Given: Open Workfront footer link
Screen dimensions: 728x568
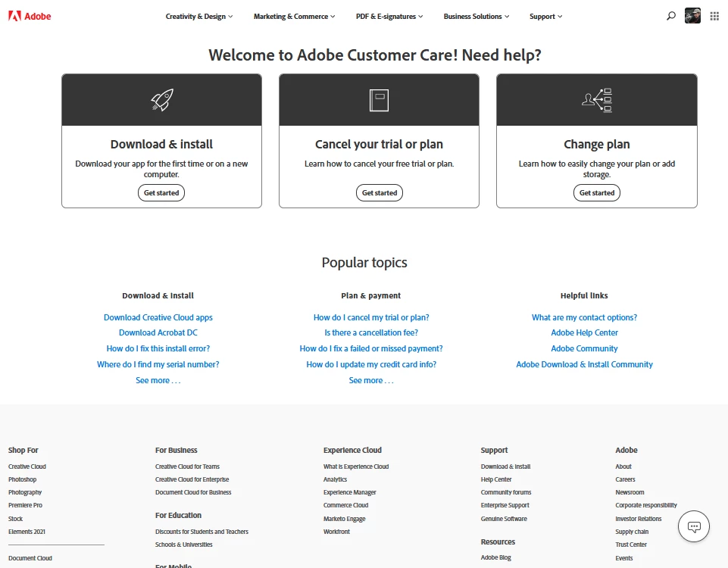Looking at the screenshot, I should [336, 532].
